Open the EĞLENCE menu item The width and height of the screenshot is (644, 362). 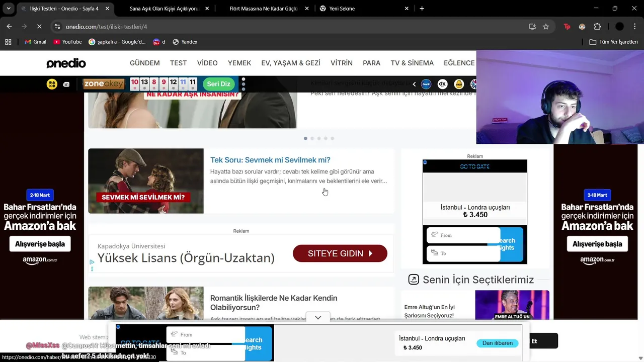coord(459,63)
